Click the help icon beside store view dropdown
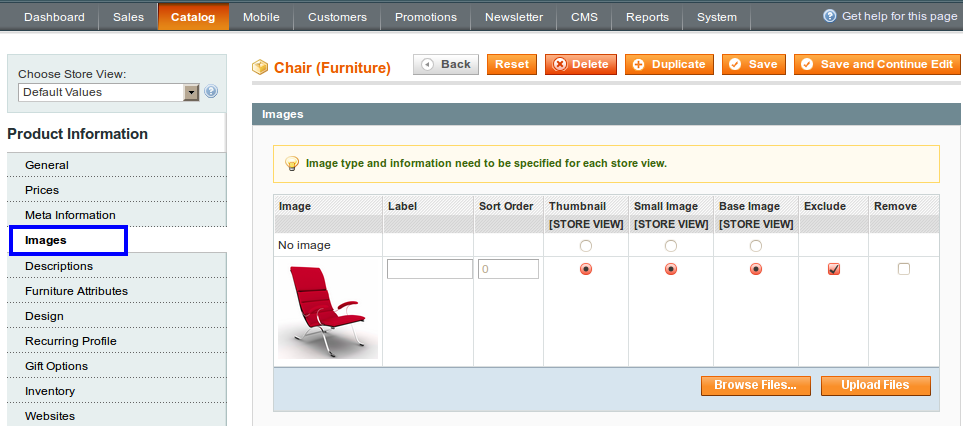 pos(211,92)
